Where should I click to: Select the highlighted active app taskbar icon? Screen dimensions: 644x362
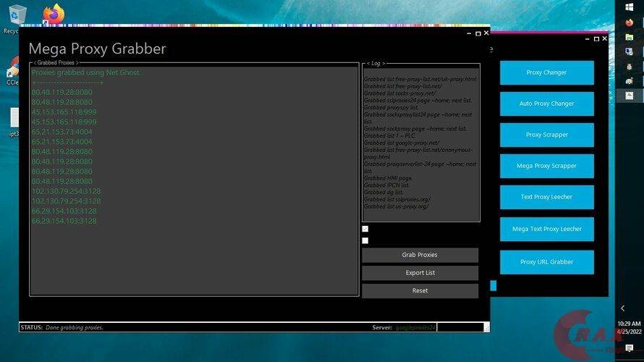pyautogui.click(x=630, y=96)
